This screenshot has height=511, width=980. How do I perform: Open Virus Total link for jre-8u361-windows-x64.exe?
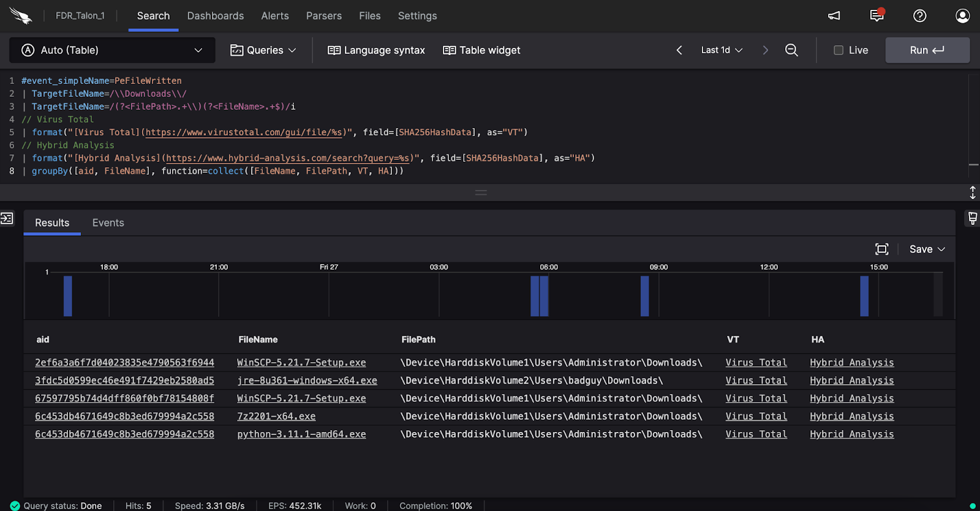pyautogui.click(x=756, y=380)
